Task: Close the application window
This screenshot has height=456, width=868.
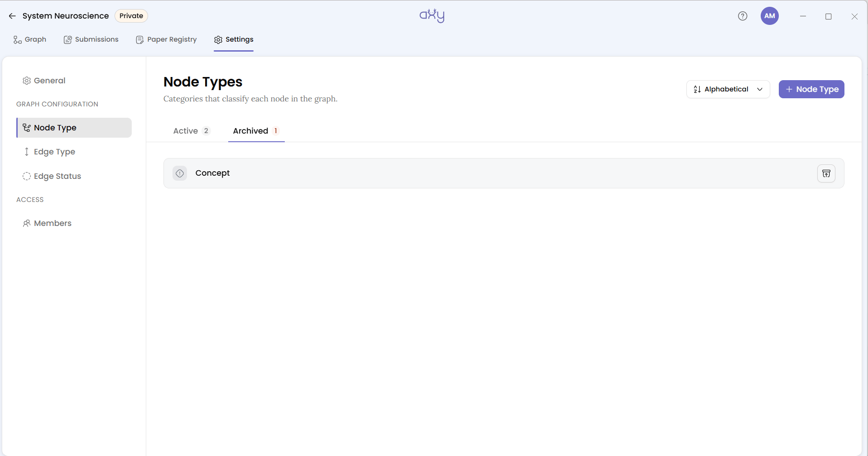Action: [x=854, y=16]
